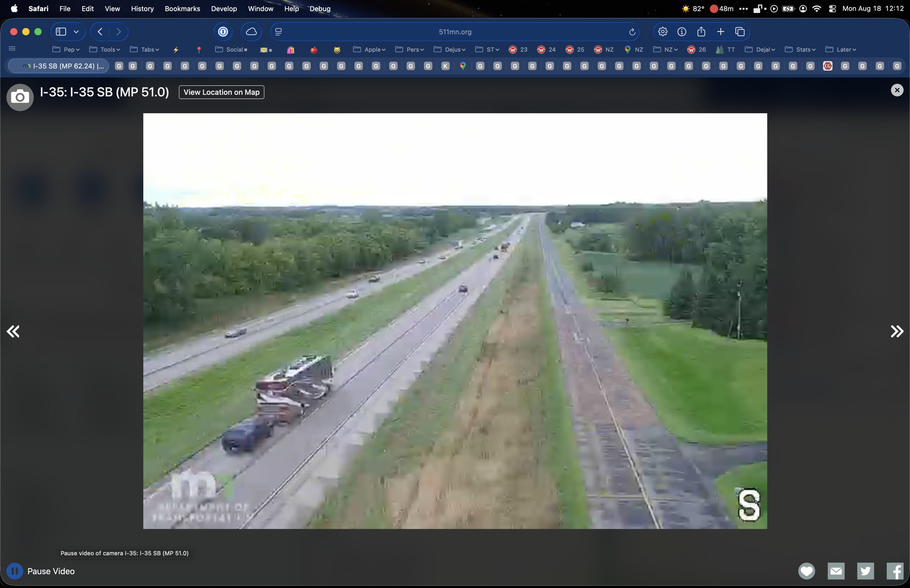Screen dimensions: 910x588
Task: Click the I-35 traffic camera video
Action: coord(455,321)
